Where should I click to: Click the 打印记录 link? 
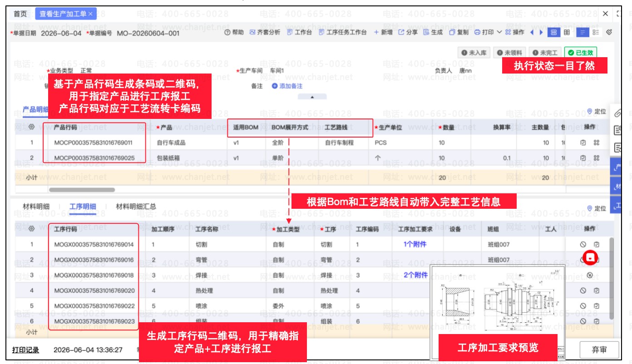[x=25, y=350]
